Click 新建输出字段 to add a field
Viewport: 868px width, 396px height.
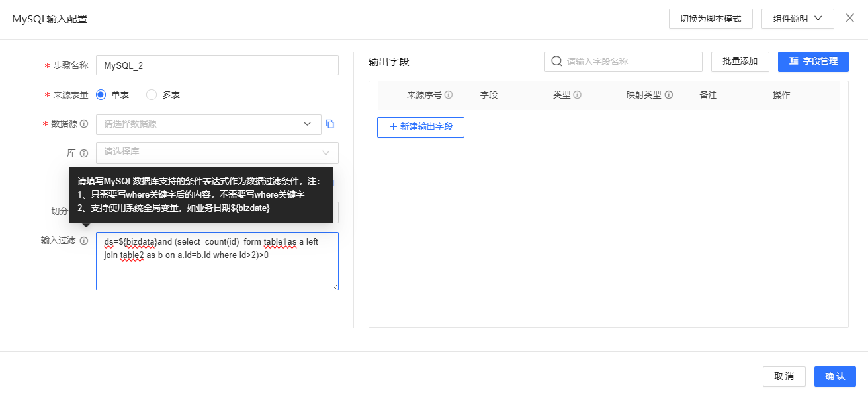pos(421,127)
